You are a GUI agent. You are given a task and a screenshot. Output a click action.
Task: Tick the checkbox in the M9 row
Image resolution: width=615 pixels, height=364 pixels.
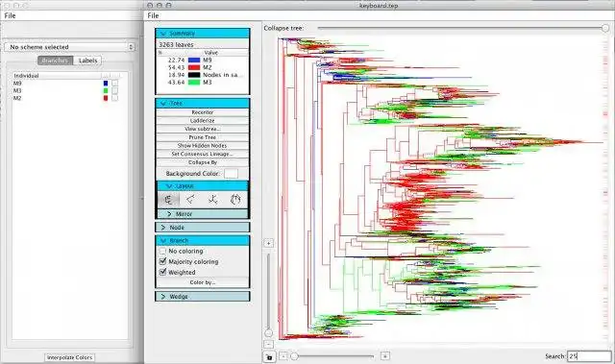tap(115, 83)
